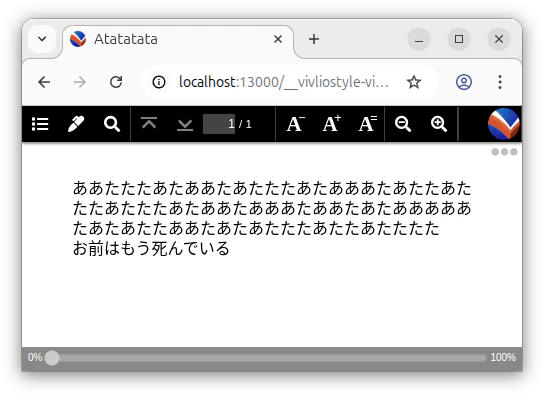The width and height of the screenshot is (544, 396).
Task: Go forward in browser history
Action: click(80, 82)
